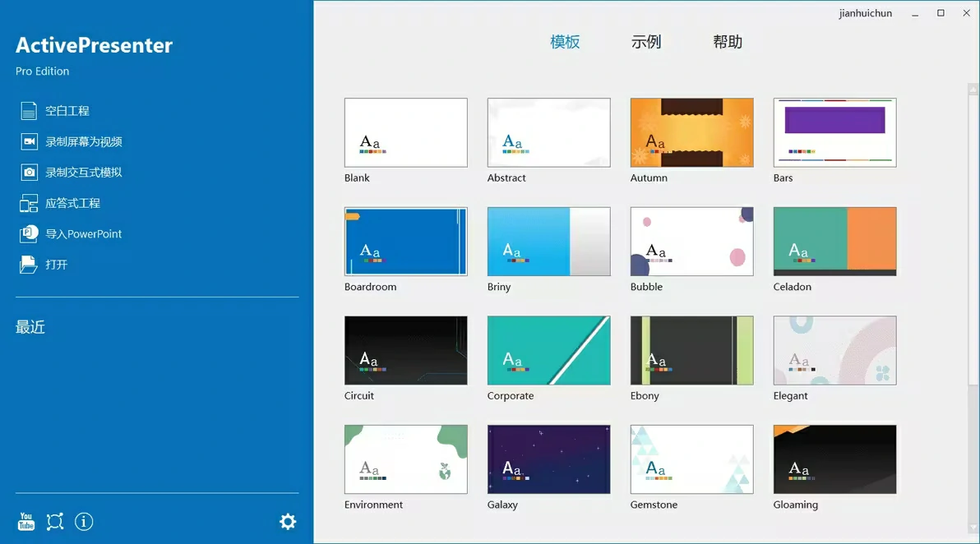980x544 pixels.
Task: Switch to the 示例 tab
Action: [x=646, y=42]
